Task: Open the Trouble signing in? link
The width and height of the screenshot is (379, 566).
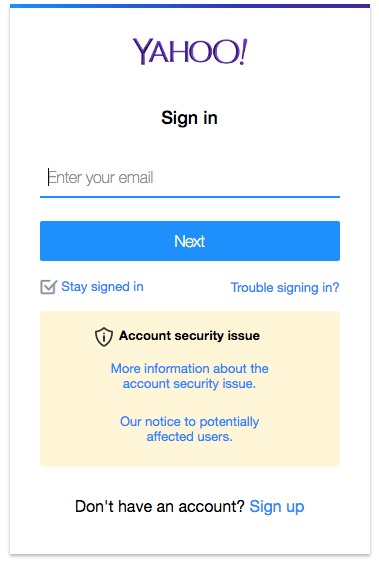Action: (285, 288)
